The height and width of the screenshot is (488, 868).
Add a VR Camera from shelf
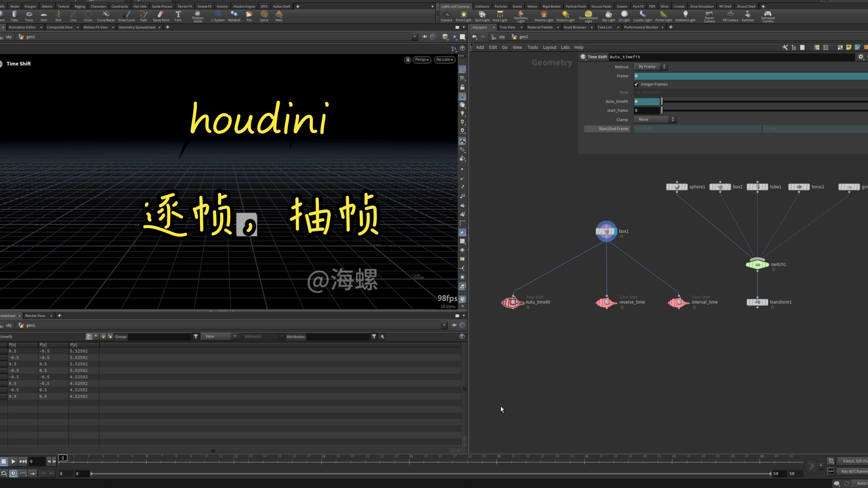pyautogui.click(x=730, y=16)
